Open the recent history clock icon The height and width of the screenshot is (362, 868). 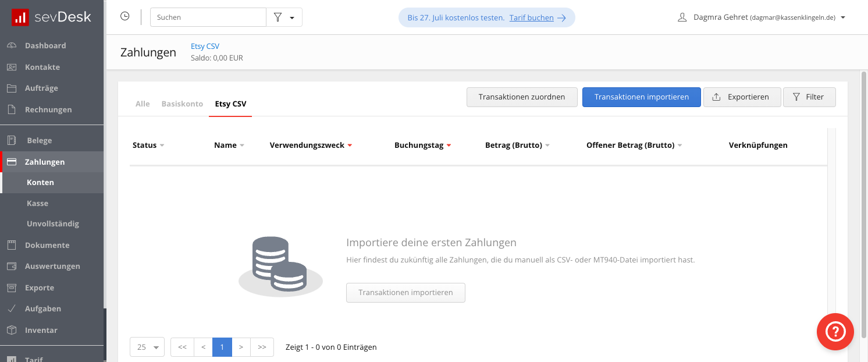[124, 16]
